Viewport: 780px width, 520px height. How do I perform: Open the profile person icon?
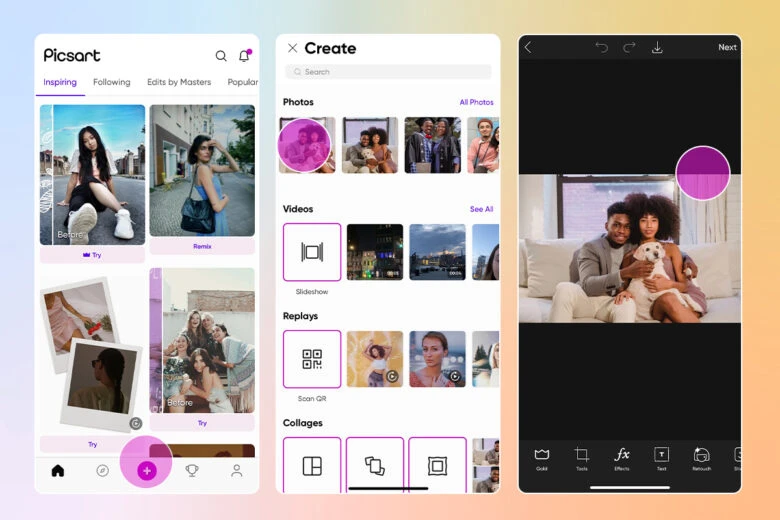[x=237, y=471]
